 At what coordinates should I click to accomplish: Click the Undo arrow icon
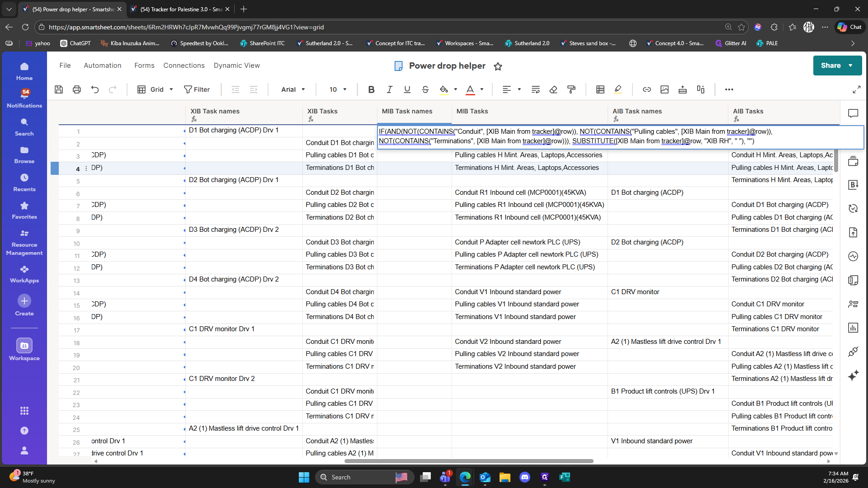pyautogui.click(x=94, y=89)
